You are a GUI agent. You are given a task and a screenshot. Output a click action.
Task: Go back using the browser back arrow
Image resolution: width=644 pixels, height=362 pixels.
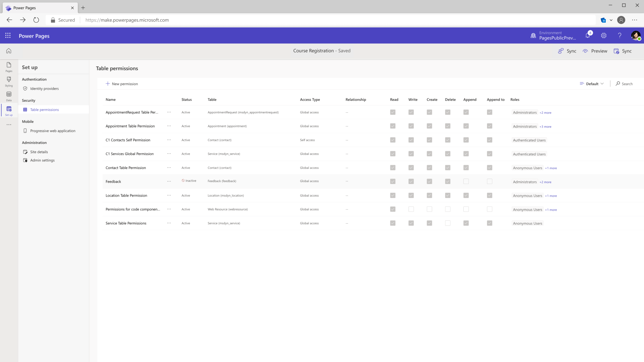(9, 20)
